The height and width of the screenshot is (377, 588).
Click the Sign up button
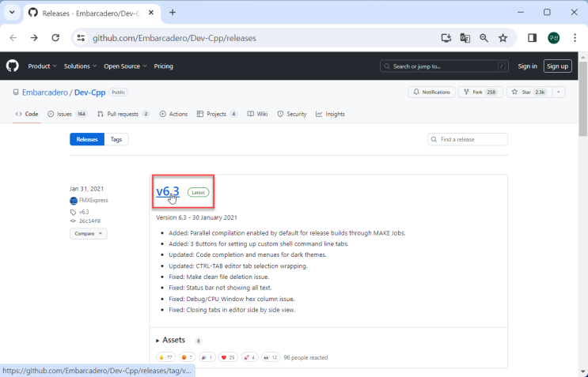557,66
